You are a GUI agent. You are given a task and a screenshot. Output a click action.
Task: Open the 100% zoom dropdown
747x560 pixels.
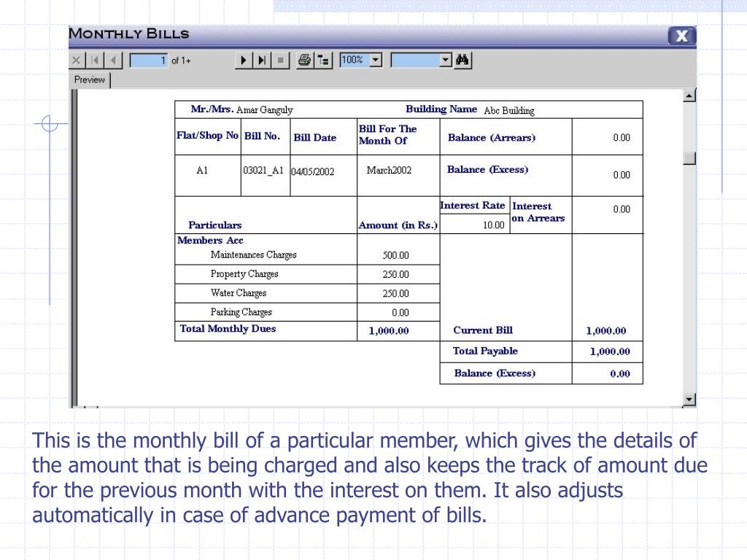pyautogui.click(x=376, y=60)
